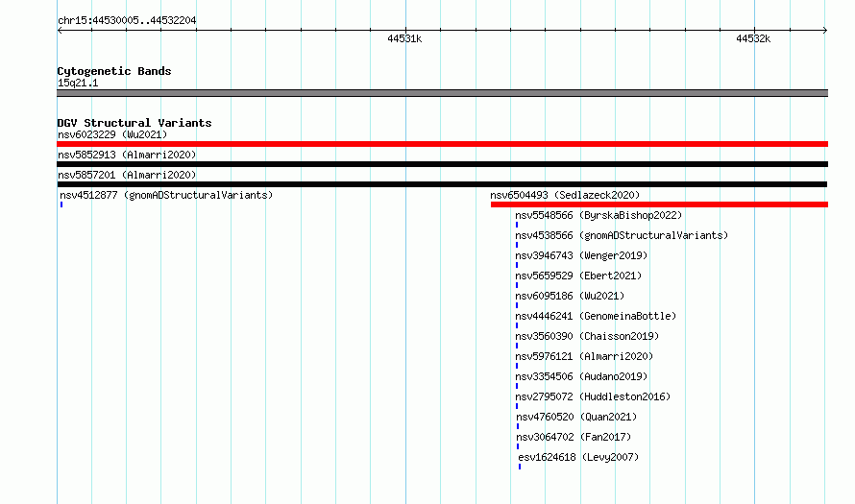Open the first Almarri2020 variant nsv5852913
Viewport: 855px width, 504px height.
click(x=127, y=155)
